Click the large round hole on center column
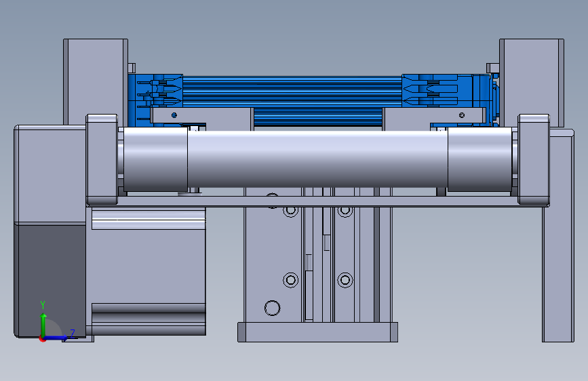Image resolution: width=588 pixels, height=381 pixels. (272, 308)
